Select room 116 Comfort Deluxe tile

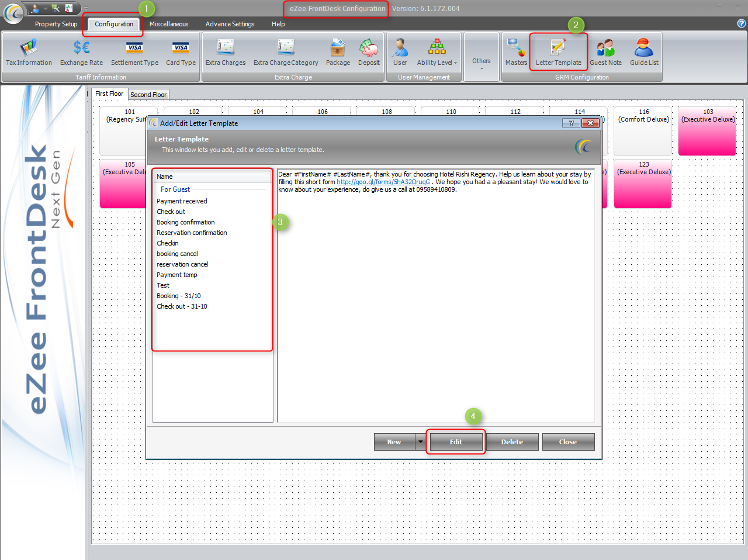click(x=643, y=131)
